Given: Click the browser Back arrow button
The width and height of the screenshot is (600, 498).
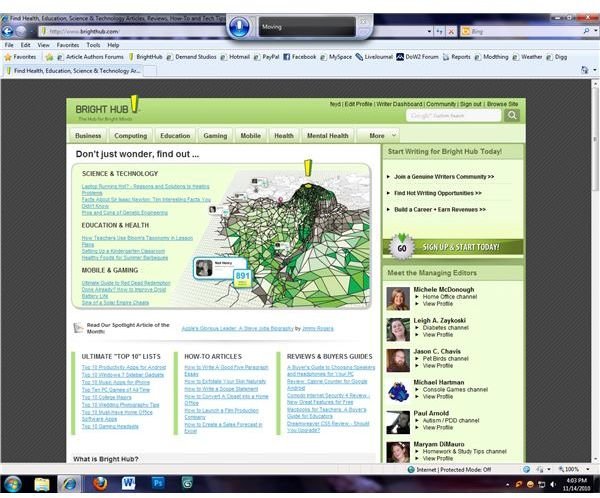Looking at the screenshot, I should [x=7, y=32].
